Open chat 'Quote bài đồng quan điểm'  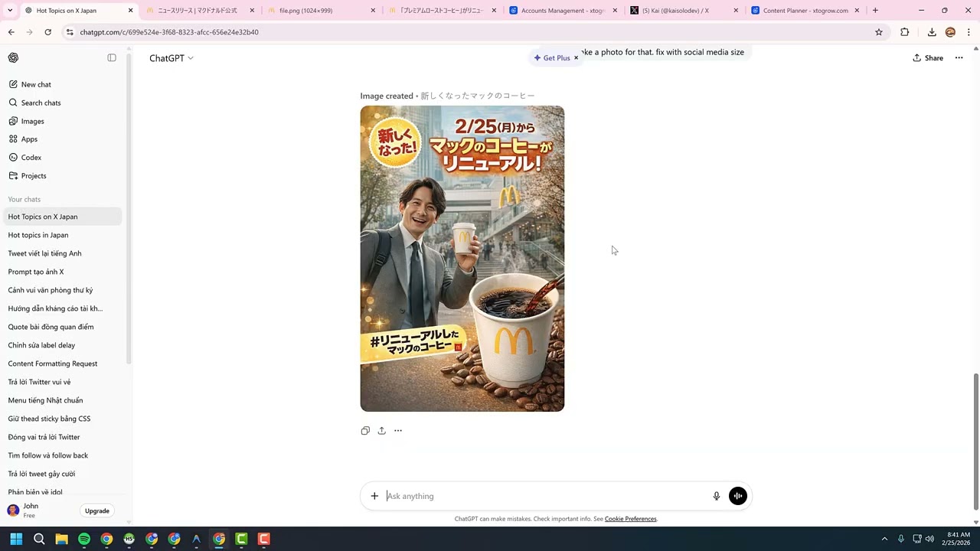click(x=63, y=327)
